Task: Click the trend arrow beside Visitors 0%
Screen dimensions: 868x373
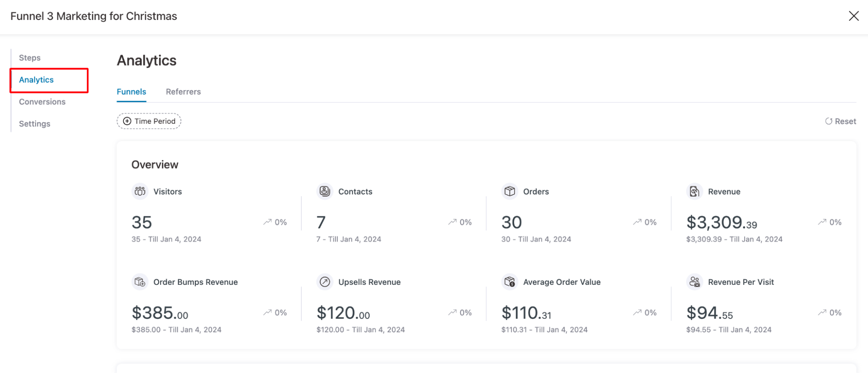Action: pos(267,222)
